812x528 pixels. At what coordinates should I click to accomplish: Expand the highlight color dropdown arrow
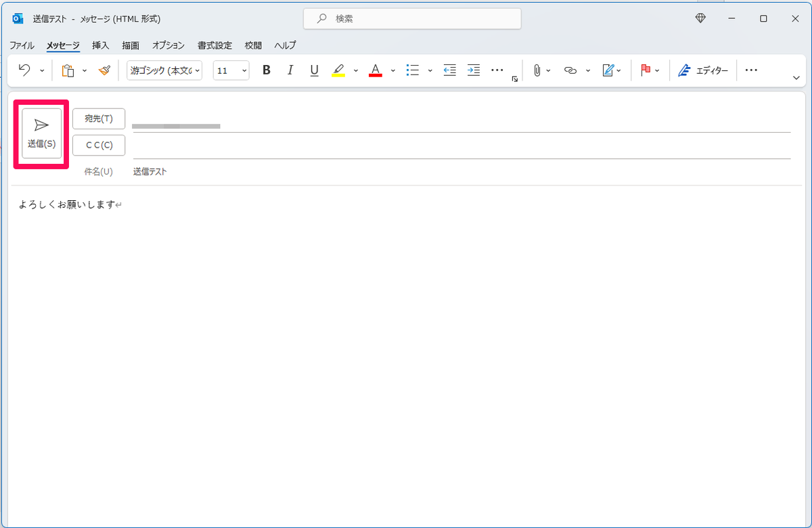click(356, 70)
